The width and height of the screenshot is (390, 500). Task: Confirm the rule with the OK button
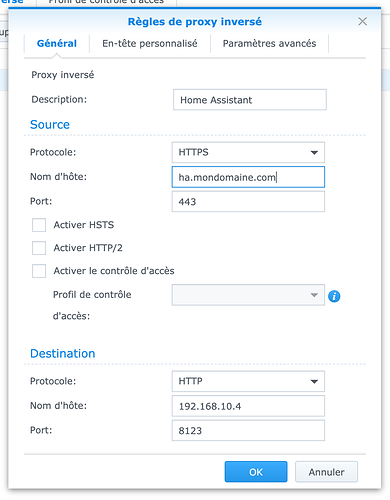[x=256, y=472]
